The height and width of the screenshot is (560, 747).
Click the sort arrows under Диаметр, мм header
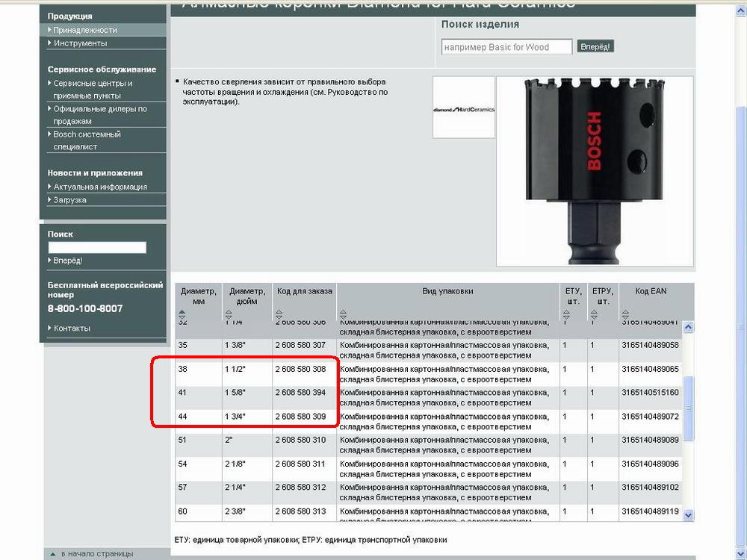click(182, 314)
